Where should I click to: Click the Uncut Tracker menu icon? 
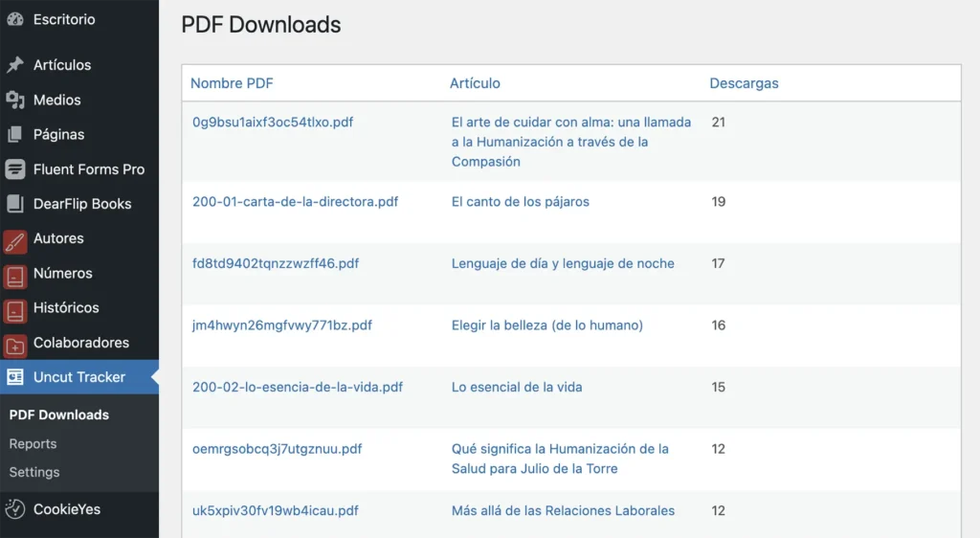pyautogui.click(x=14, y=377)
